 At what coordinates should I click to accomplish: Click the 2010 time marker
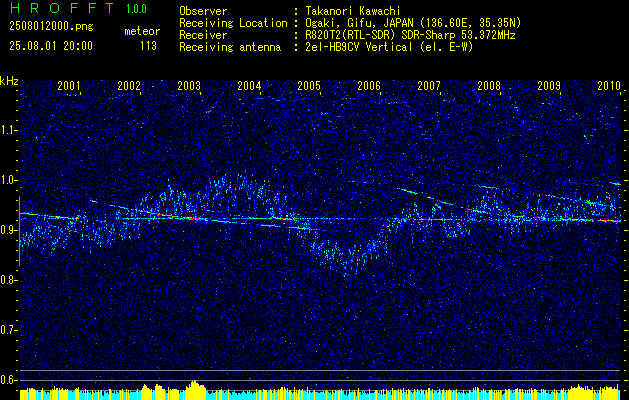pyautogui.click(x=609, y=85)
